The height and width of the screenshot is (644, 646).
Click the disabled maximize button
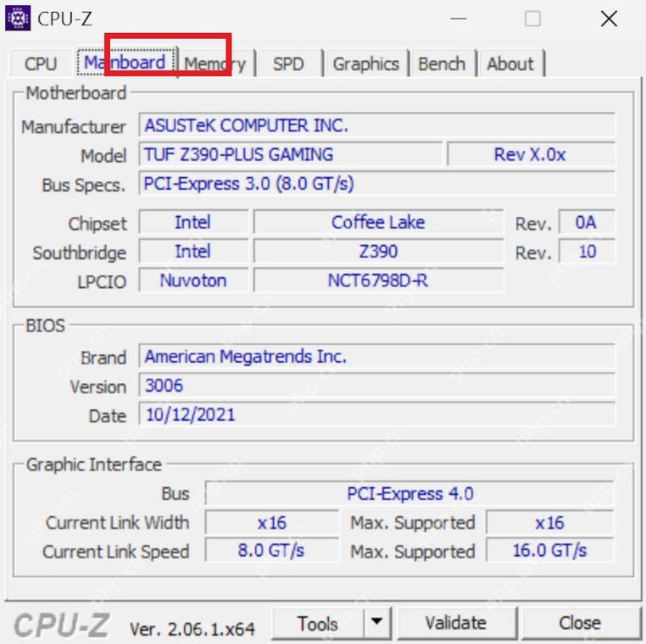point(532,19)
